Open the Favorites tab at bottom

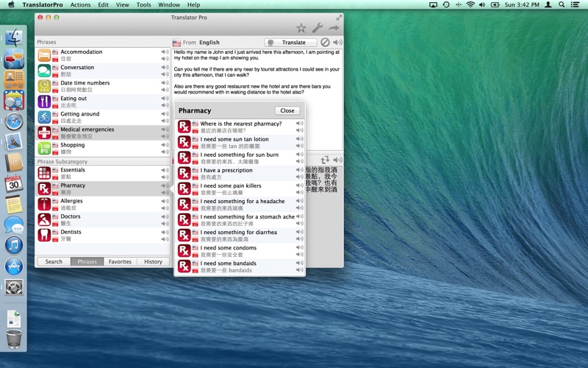tap(120, 261)
